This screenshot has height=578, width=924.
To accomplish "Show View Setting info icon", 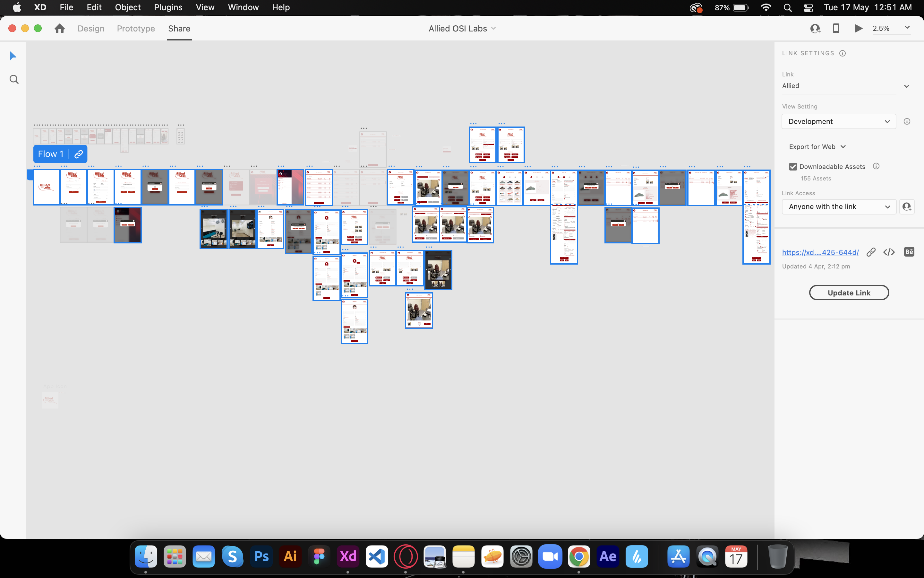I will coord(907,122).
